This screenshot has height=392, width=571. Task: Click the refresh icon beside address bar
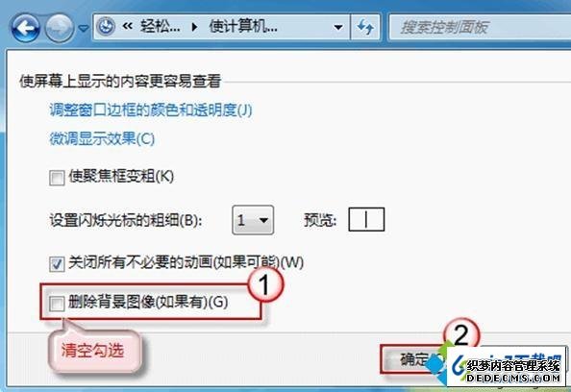point(365,27)
